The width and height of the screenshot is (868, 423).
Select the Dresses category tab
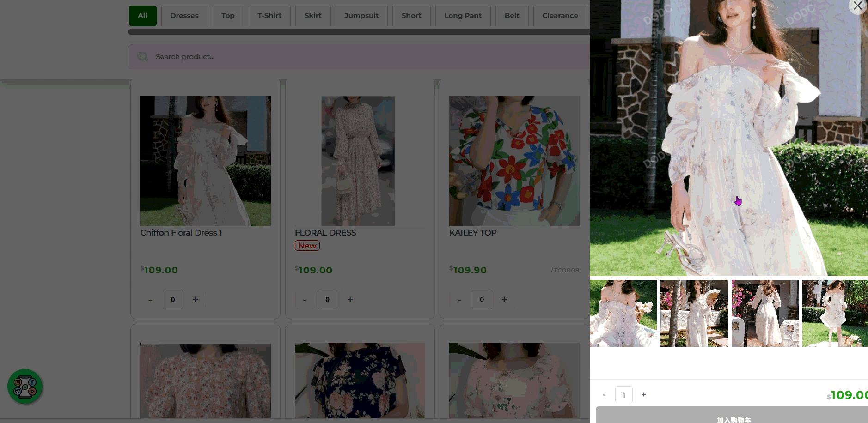tap(184, 16)
